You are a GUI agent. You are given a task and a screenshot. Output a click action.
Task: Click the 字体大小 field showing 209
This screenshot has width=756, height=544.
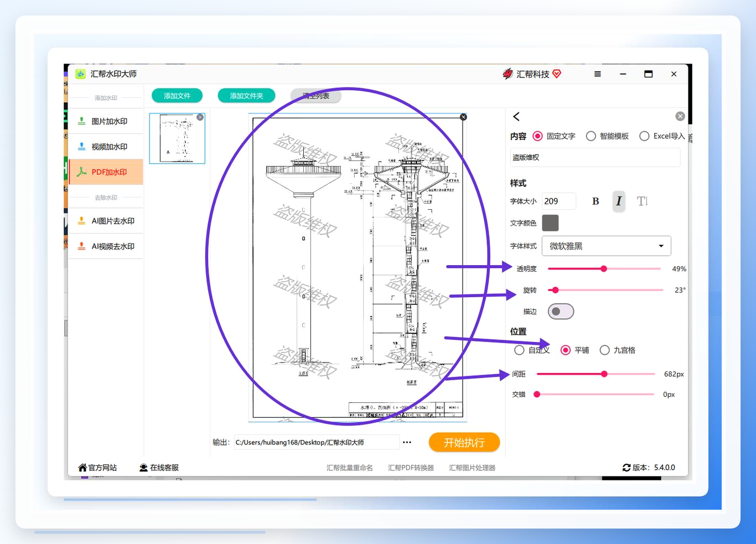coord(559,201)
